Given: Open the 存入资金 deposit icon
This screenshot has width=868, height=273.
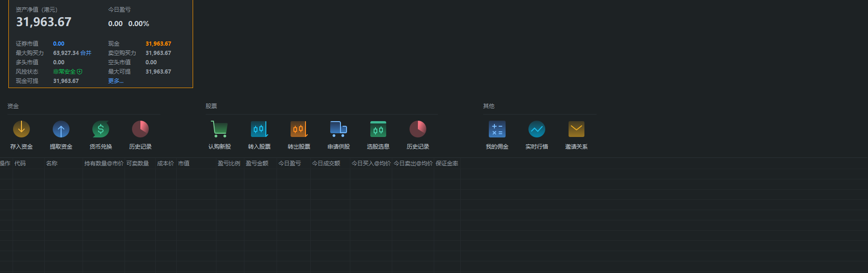Looking at the screenshot, I should pyautogui.click(x=21, y=130).
